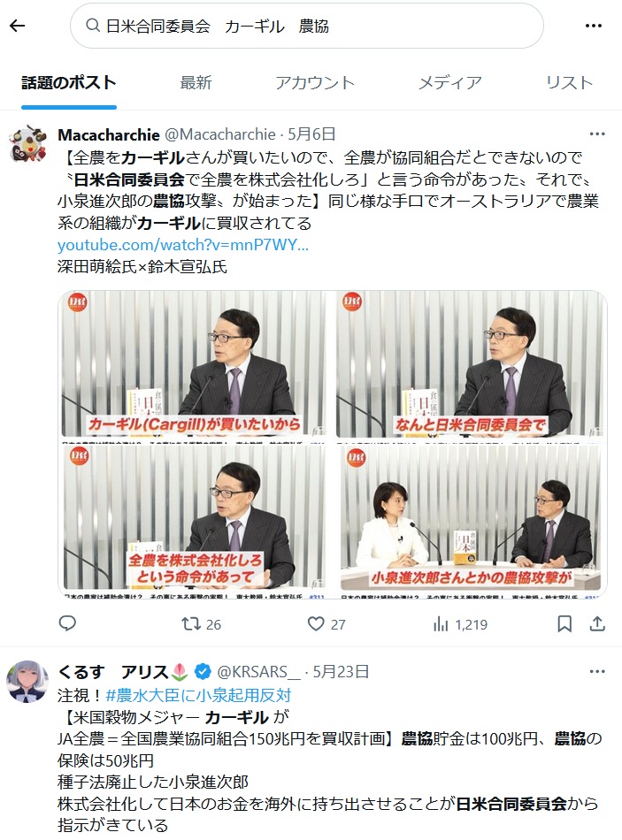Open hashtag #農水大臣に小泉起用反対
Image resolution: width=622 pixels, height=840 pixels.
(x=198, y=695)
